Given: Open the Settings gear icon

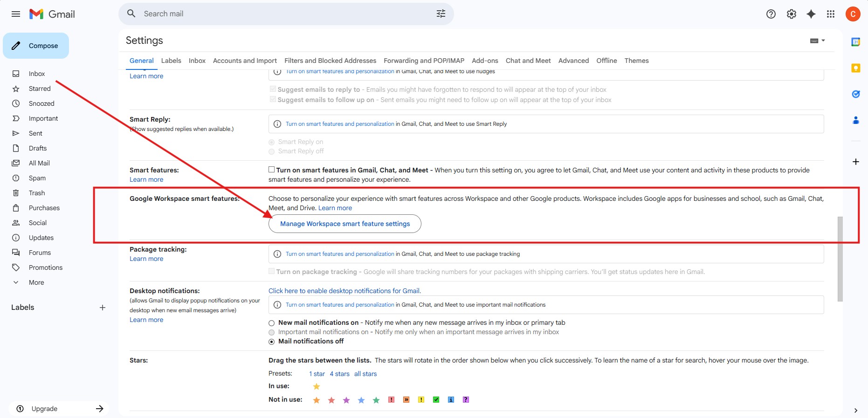Looking at the screenshot, I should pos(791,14).
